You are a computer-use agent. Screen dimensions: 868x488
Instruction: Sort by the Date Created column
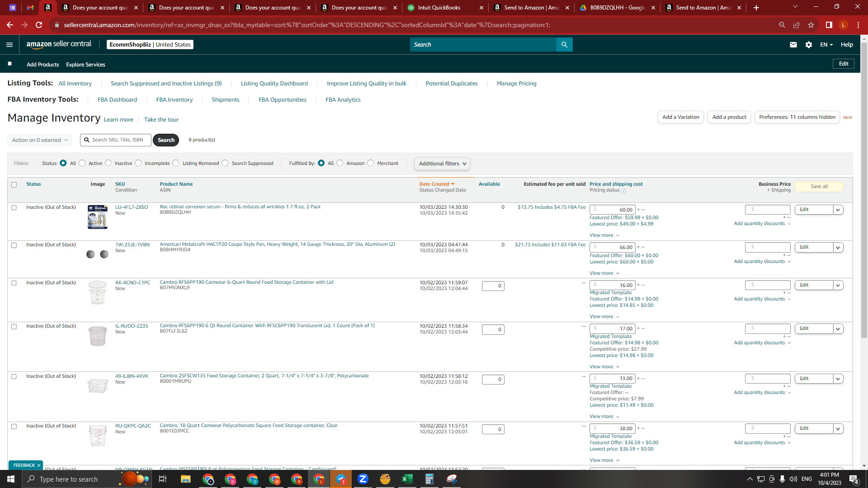437,184
